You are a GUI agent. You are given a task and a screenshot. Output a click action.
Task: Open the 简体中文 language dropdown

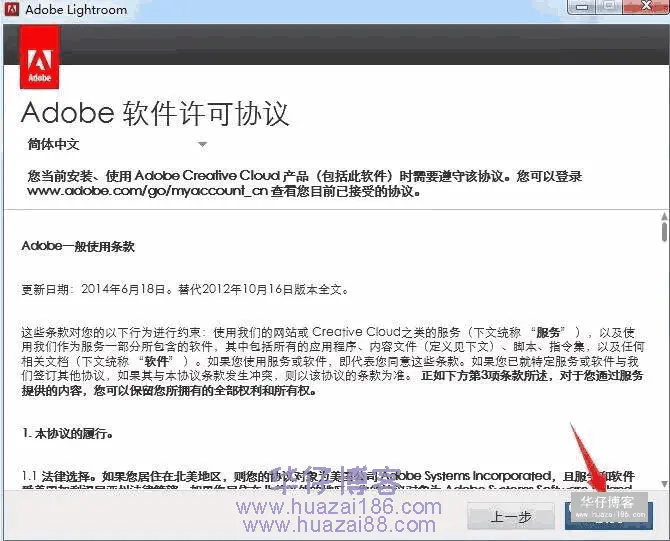tap(117, 144)
